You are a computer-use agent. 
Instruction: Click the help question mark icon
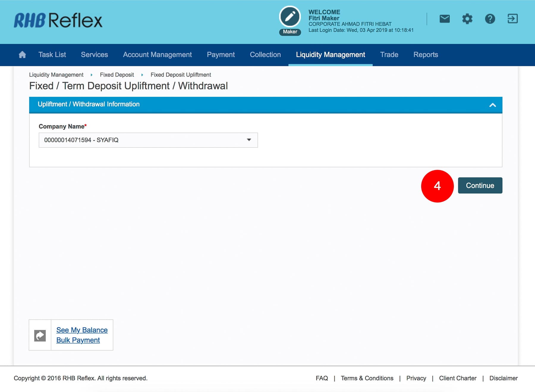pos(490,19)
